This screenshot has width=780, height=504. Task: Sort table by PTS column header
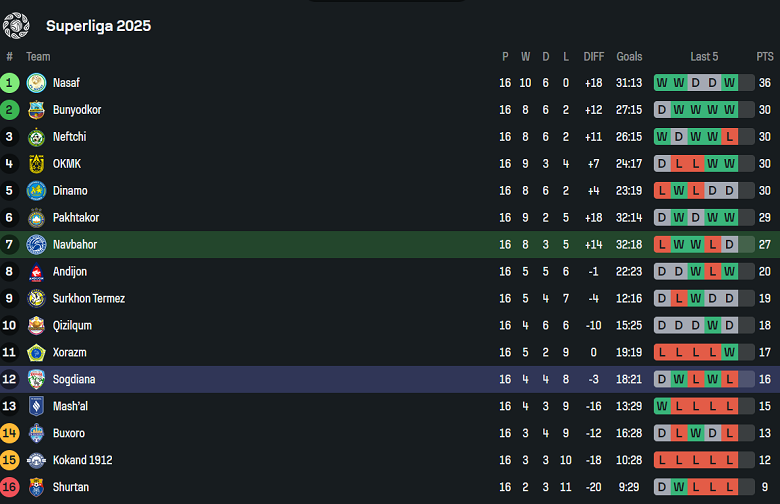765,57
